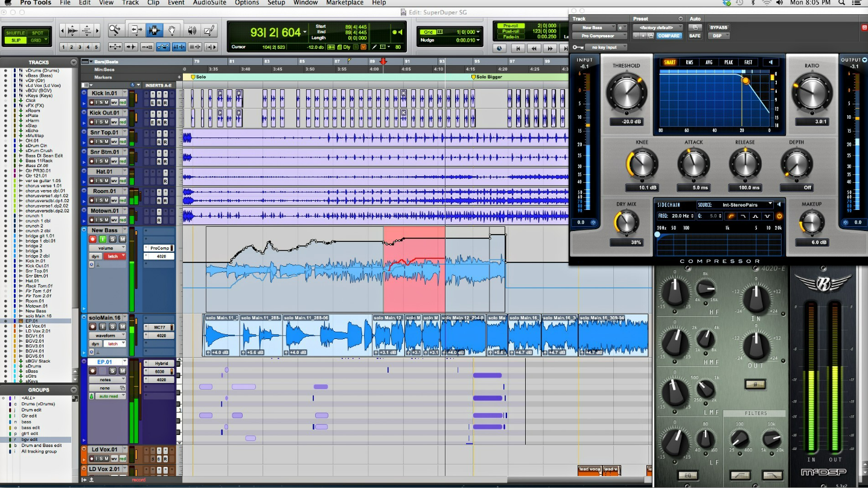Click the EQ button on 4020-E plugin

tap(688, 475)
